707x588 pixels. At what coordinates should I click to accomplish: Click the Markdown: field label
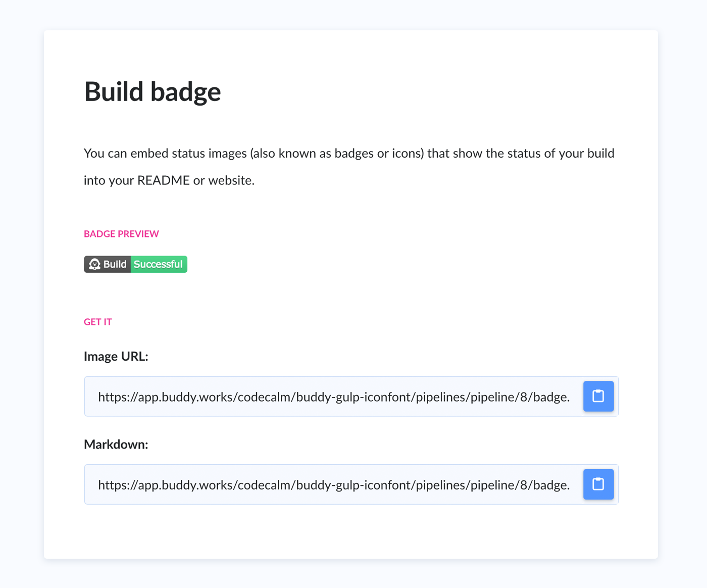tap(116, 444)
